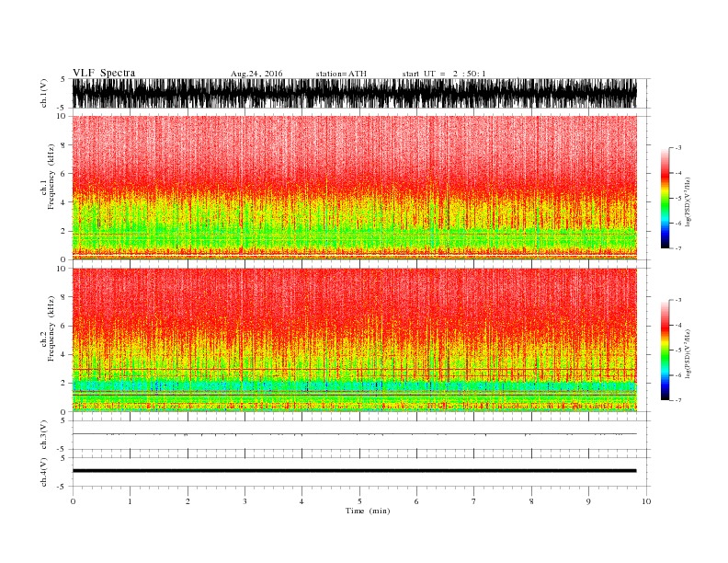Image resolution: width=728 pixels, height=563 pixels.
Task: Click the thick black ch.4 voltage trace
Action: point(354,471)
